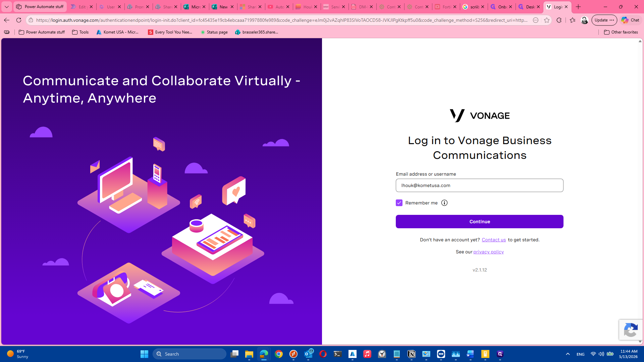Open the Notepad taskbar icon
644x362 pixels.
(x=397, y=354)
